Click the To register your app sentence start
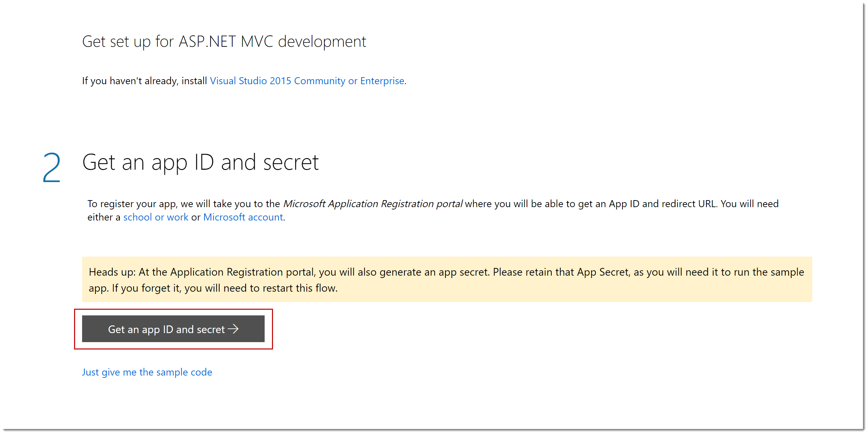Image resolution: width=868 pixels, height=434 pixels. 132,204
